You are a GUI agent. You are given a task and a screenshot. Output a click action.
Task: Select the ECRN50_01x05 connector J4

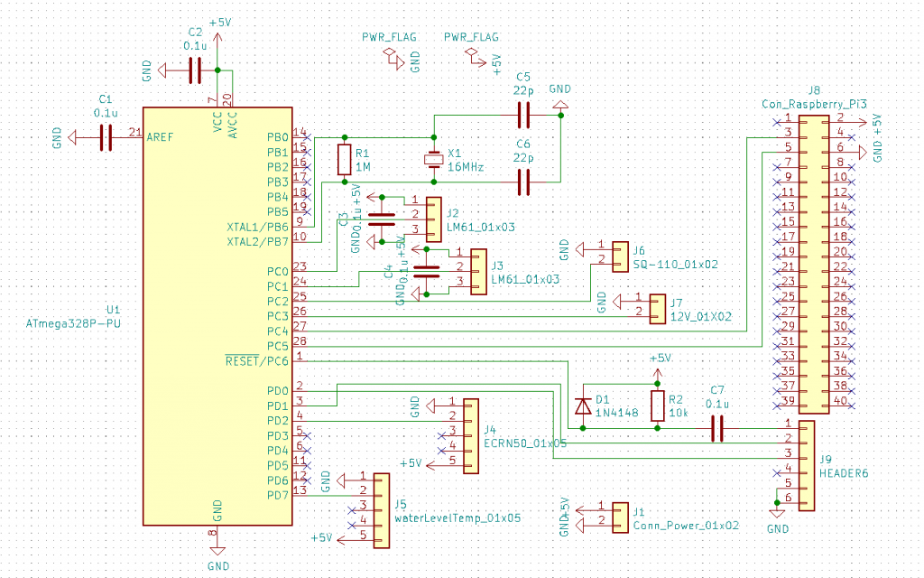(x=471, y=436)
